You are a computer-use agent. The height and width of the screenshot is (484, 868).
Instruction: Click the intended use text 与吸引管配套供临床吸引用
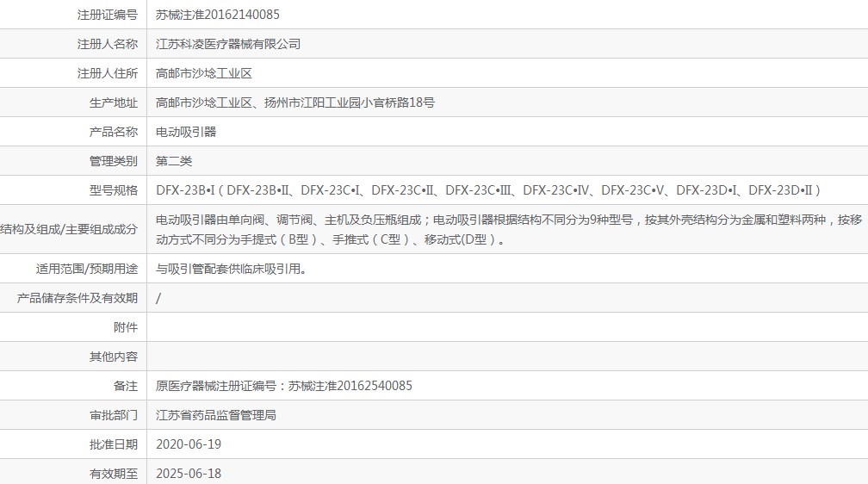click(x=232, y=270)
